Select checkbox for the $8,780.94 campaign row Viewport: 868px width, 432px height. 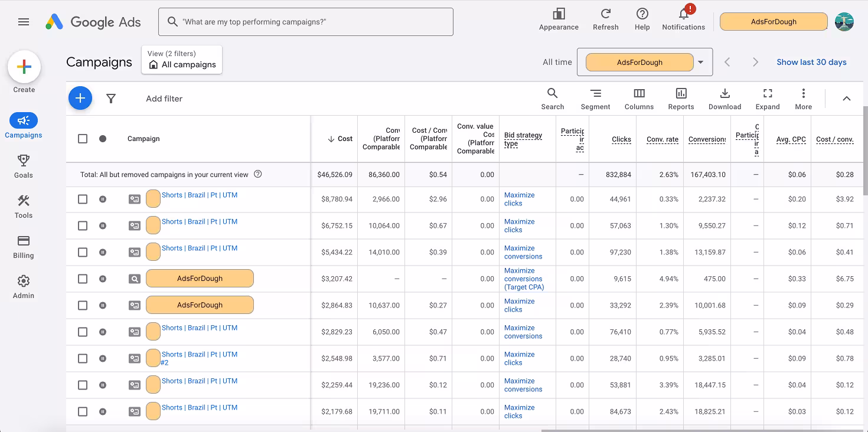(83, 199)
